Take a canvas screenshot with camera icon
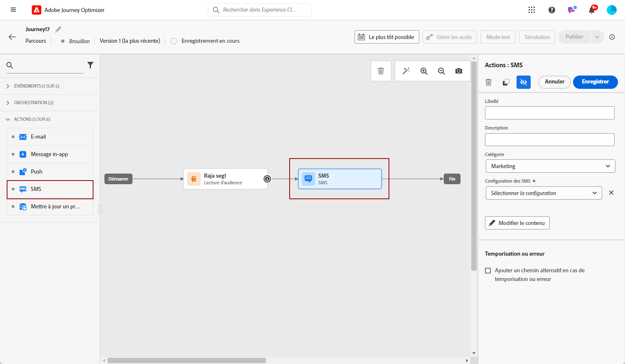625x364 pixels. (x=459, y=71)
